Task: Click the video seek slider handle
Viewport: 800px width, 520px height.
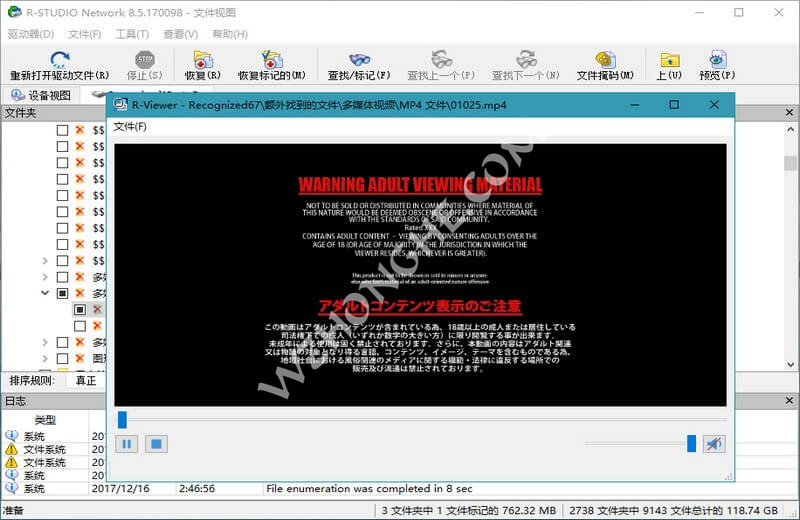Action: click(122, 419)
